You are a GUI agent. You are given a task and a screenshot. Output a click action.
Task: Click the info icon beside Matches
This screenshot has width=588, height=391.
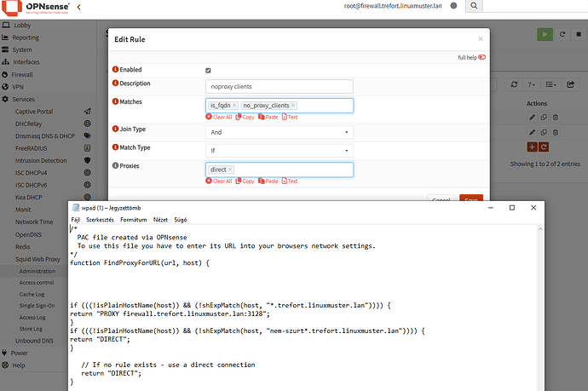[x=116, y=101]
